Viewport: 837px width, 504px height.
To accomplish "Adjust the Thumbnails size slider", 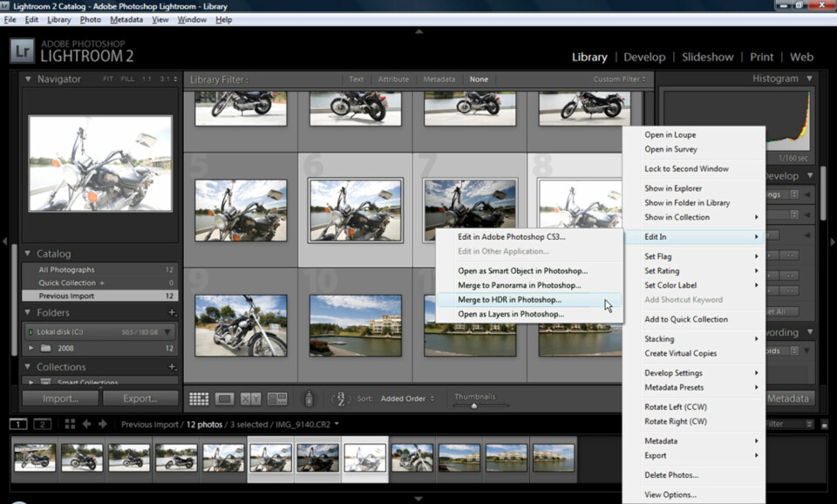I will [474, 405].
